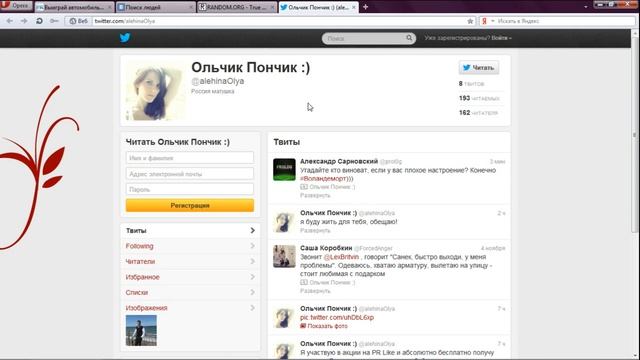
Task: Open the 193 following count
Action: coord(479,98)
